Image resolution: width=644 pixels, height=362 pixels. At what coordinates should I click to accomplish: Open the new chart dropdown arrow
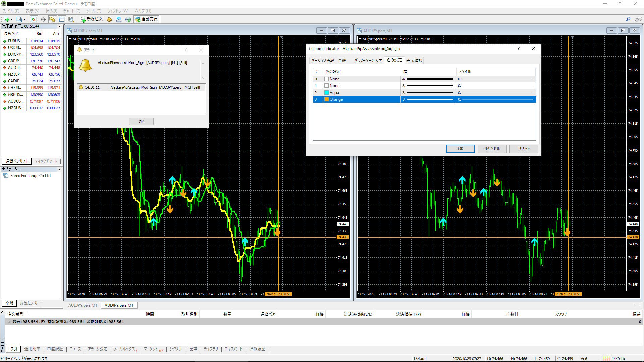[x=12, y=19]
